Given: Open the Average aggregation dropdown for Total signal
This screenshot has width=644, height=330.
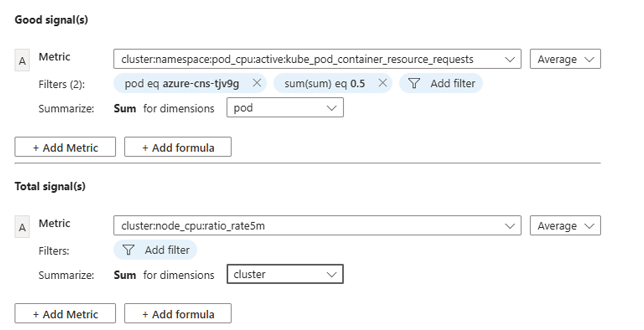Looking at the screenshot, I should pyautogui.click(x=565, y=226).
